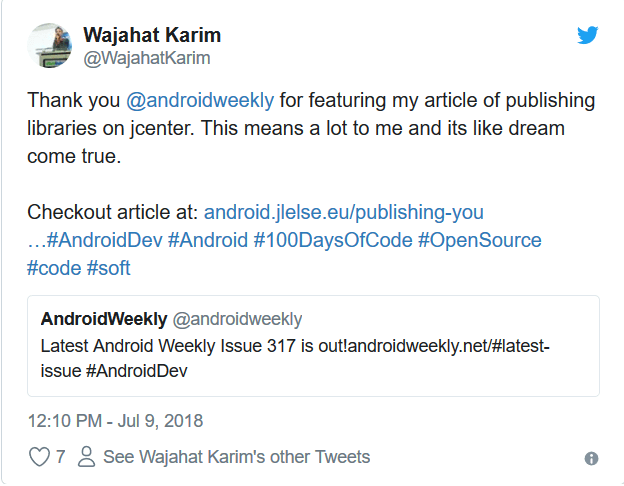Like the tweet with heart icon
624x486 pixels.
(x=39, y=456)
